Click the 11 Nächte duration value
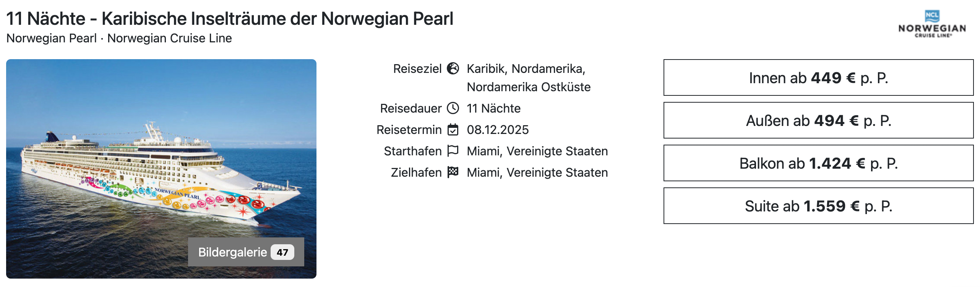Viewport: 980px width, 287px height. point(493,108)
